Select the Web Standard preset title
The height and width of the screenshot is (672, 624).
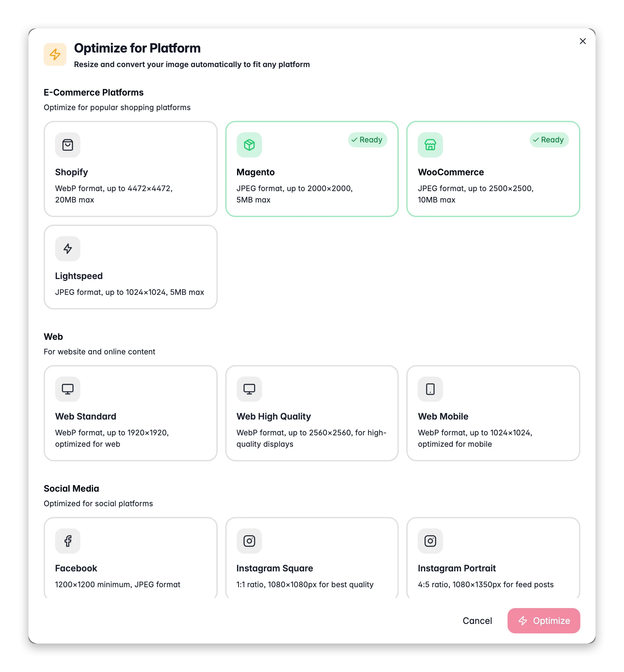point(86,416)
